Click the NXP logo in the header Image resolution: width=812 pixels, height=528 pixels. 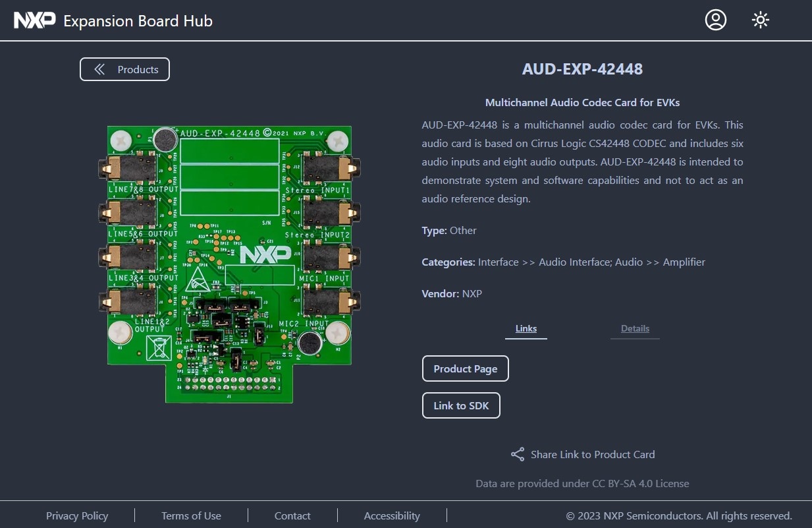35,20
